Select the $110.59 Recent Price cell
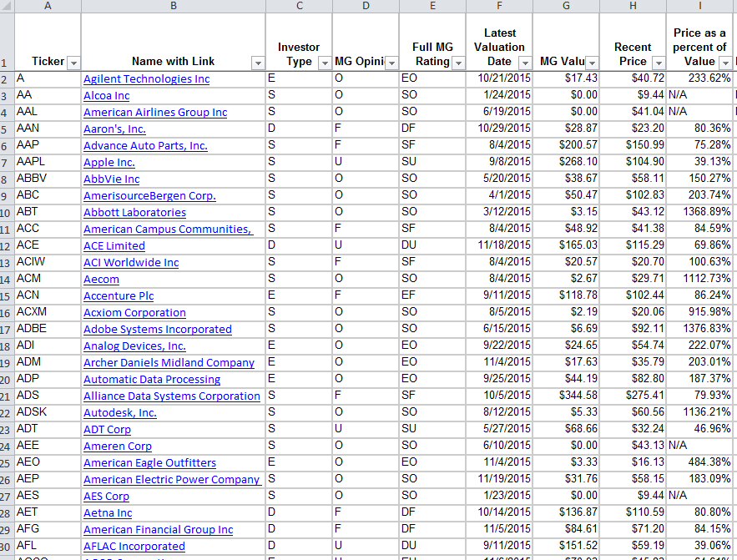737x560 pixels. coord(634,512)
